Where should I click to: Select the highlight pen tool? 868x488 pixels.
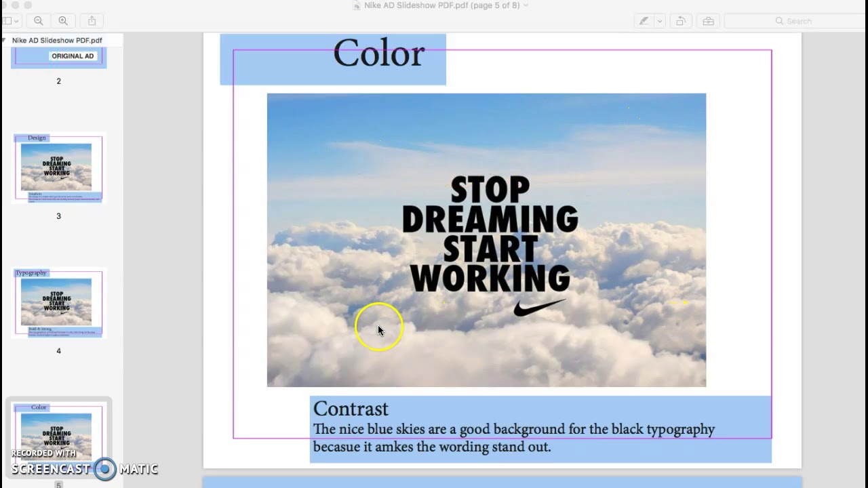coord(644,21)
